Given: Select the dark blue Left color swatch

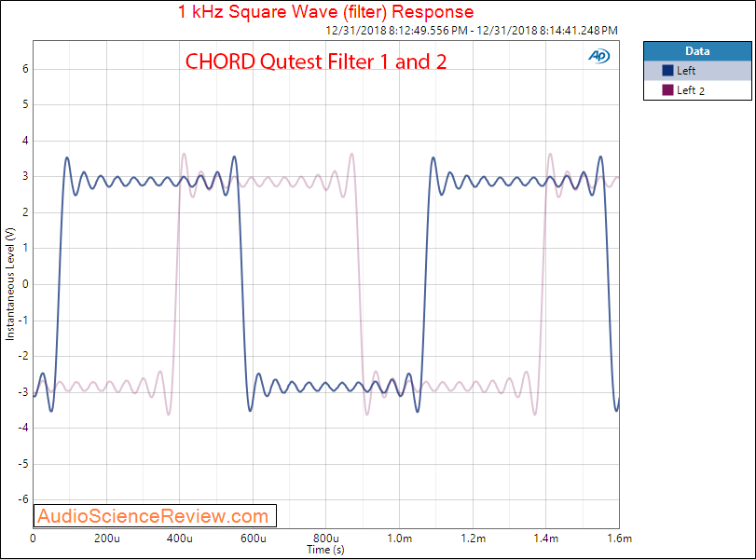Looking at the screenshot, I should (x=667, y=71).
